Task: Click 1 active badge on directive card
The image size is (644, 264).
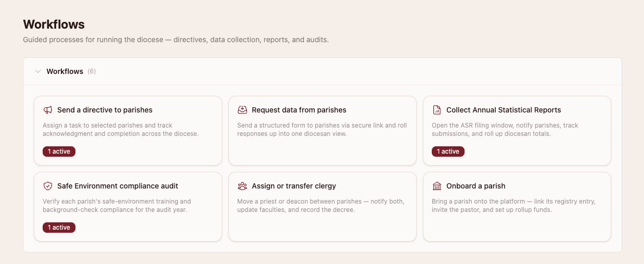Action: 59,152
